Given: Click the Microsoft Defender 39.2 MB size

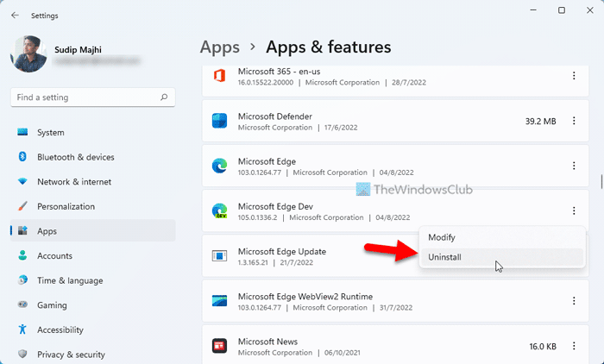Looking at the screenshot, I should coord(540,122).
